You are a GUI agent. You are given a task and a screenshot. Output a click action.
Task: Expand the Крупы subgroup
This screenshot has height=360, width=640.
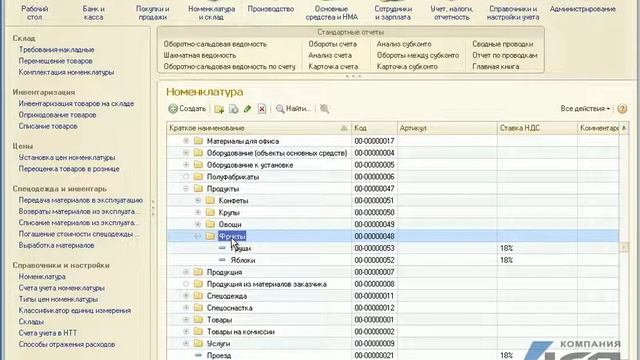198,212
